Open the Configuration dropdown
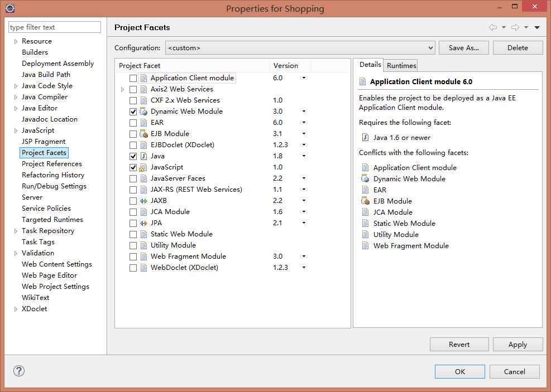Screen dimensions: 551x392 (x=300, y=48)
